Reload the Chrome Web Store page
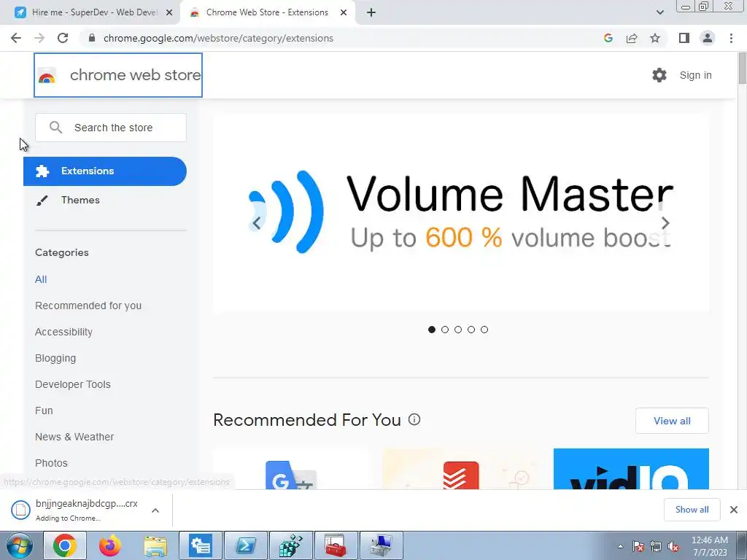747x560 pixels. (63, 38)
